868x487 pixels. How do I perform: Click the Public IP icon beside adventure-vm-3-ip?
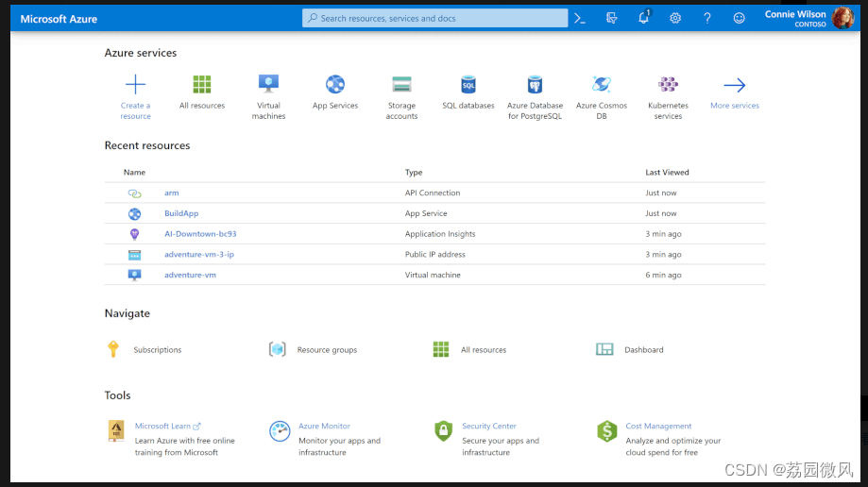134,255
